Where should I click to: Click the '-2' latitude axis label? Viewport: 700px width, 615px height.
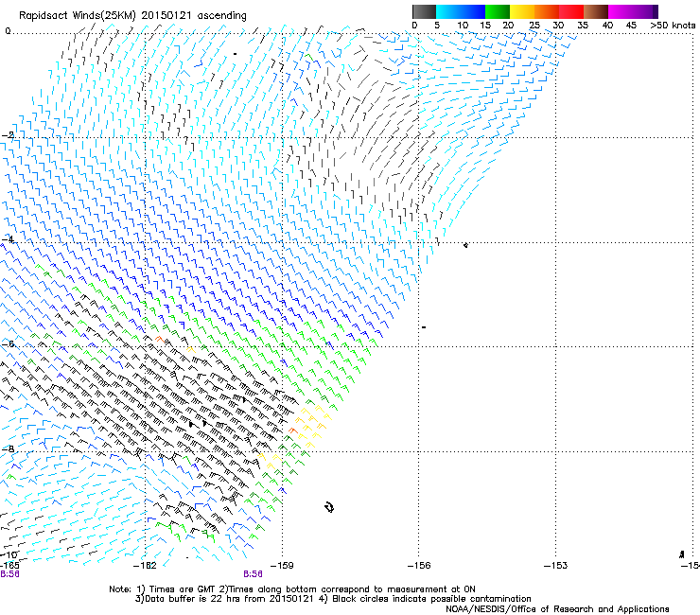pos(8,135)
